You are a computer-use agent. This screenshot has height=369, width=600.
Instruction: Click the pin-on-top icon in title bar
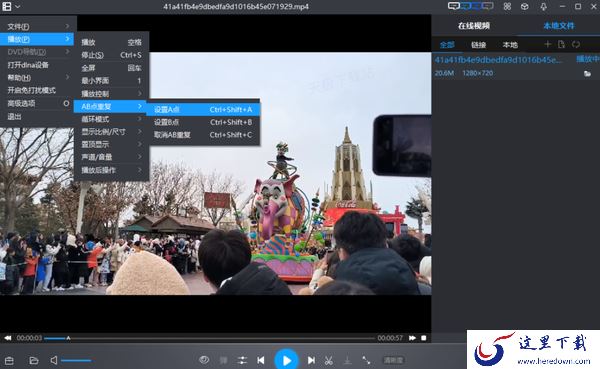543,7
